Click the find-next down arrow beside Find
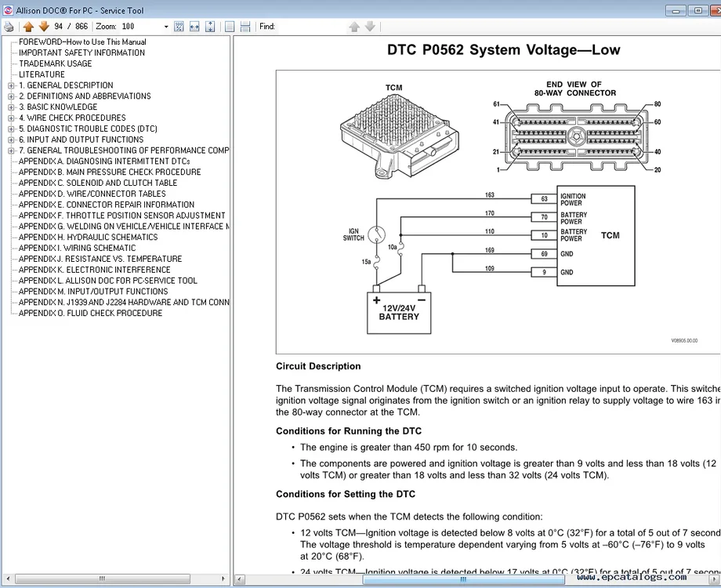This screenshot has height=588, width=721. 369,26
